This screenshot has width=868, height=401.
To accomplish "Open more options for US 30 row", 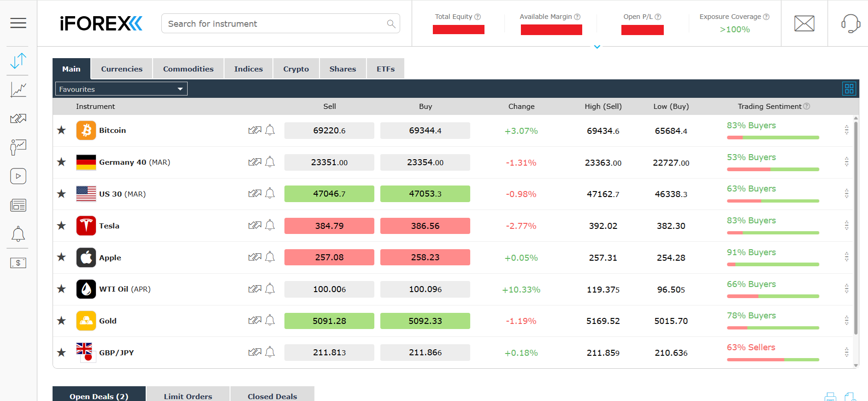I will coord(846,194).
